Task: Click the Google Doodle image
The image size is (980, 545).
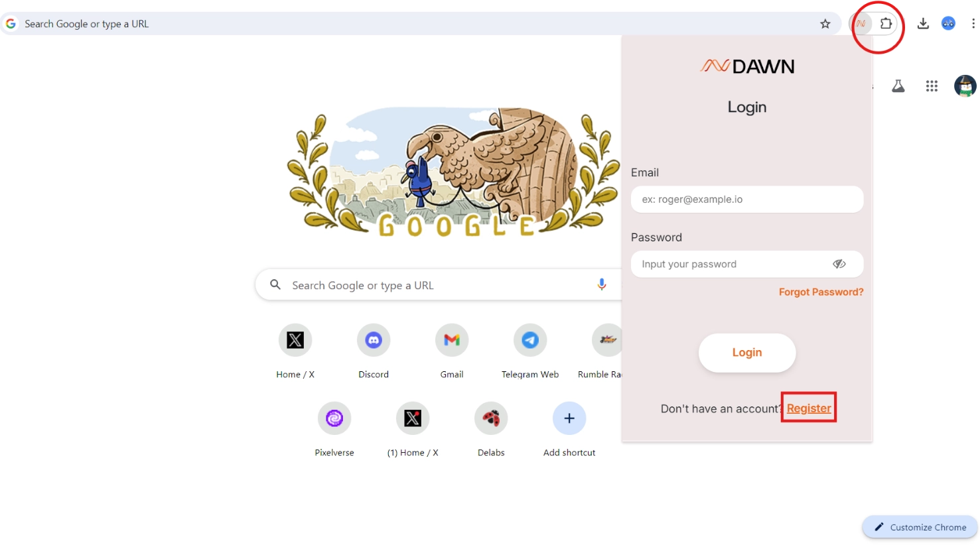Action: point(454,172)
